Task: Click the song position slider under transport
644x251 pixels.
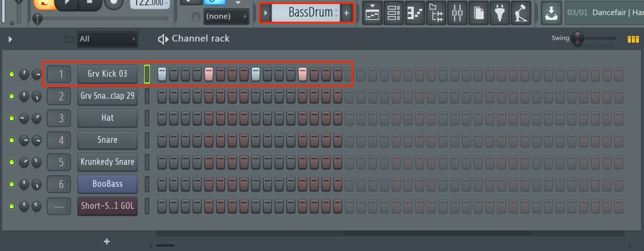Action: click(99, 19)
